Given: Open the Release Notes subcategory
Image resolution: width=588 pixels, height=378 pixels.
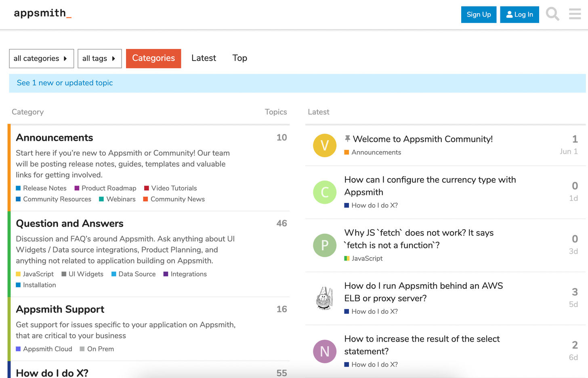Looking at the screenshot, I should pos(44,188).
